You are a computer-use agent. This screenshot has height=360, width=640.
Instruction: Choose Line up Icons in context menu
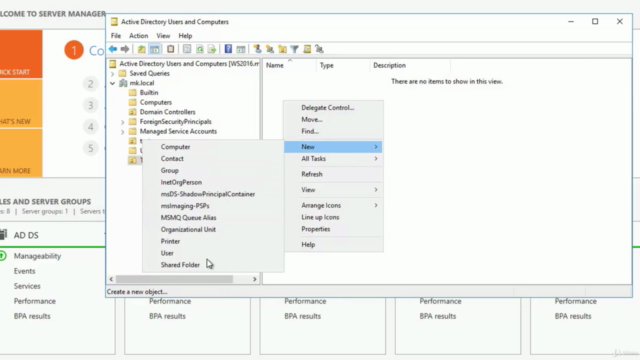pos(333,217)
